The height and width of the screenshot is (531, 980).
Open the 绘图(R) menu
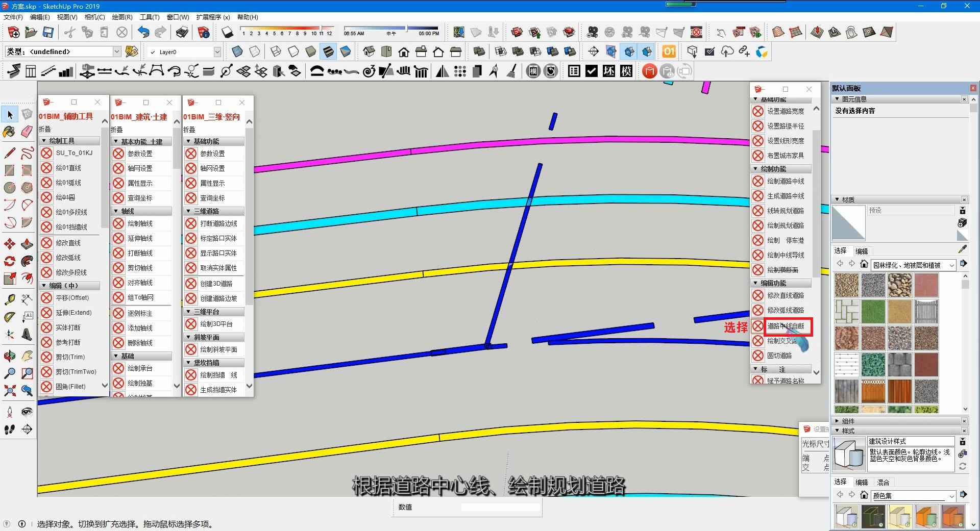(122, 17)
